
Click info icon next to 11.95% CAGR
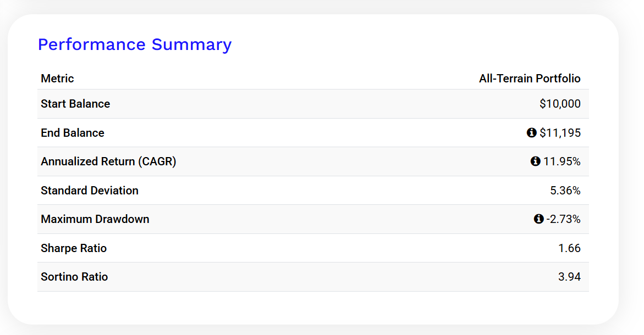click(535, 161)
